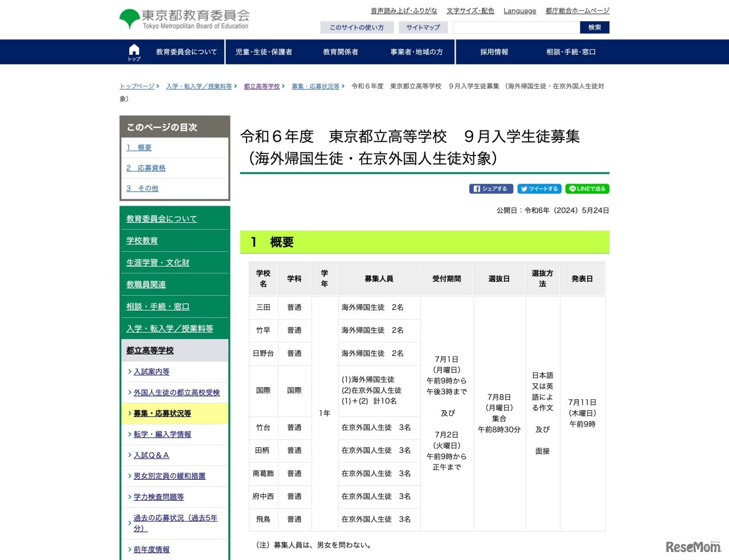Go to the トップページ breadcrumb link
The width and height of the screenshot is (729, 560).
137,87
